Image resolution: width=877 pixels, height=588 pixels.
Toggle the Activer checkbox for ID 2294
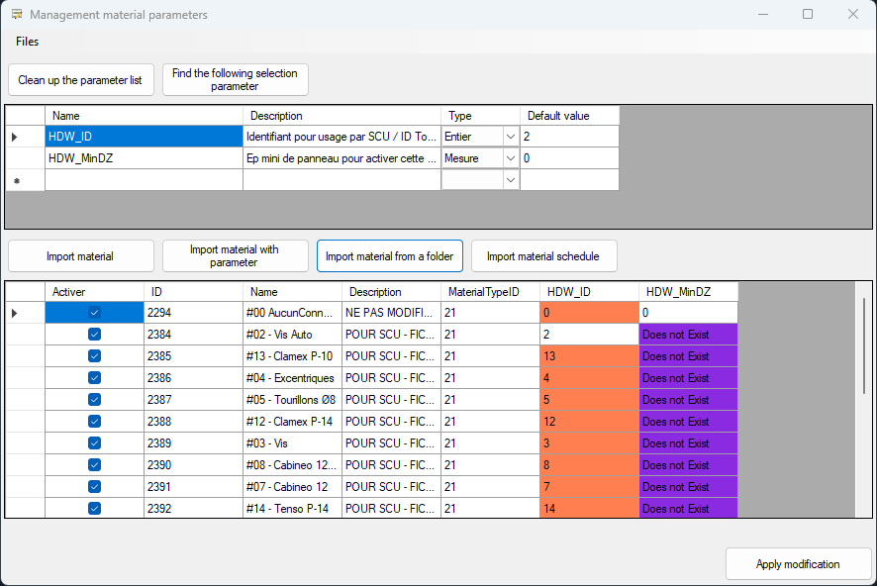pos(94,313)
